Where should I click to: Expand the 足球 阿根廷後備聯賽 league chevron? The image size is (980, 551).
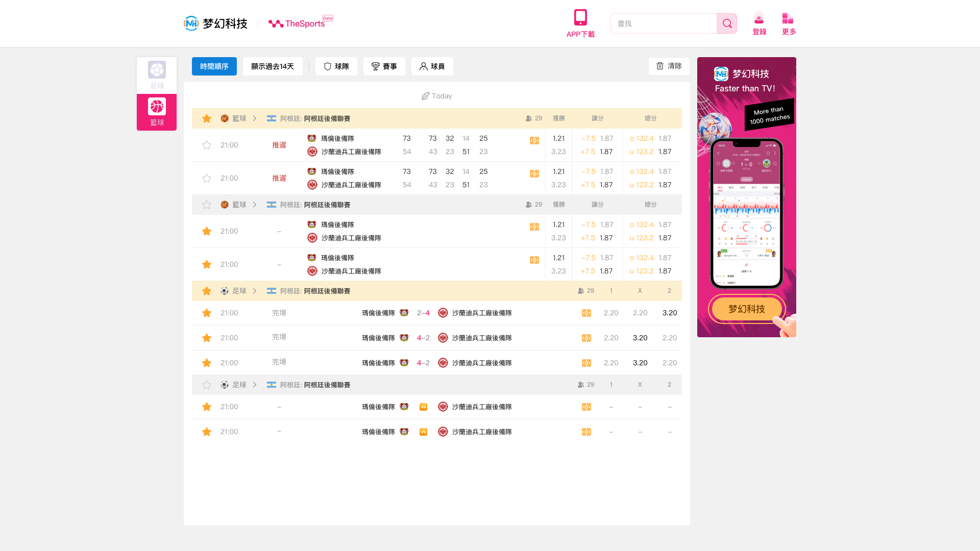coord(255,291)
